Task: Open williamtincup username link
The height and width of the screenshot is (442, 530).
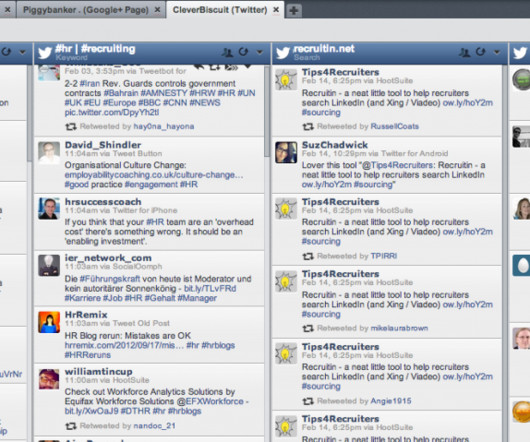Action: click(x=98, y=371)
